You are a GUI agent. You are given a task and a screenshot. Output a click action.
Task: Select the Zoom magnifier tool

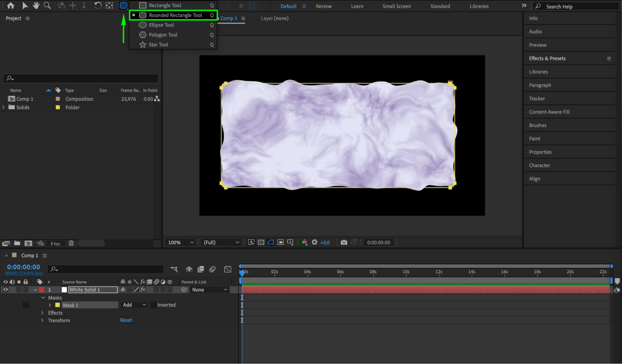[47, 5]
